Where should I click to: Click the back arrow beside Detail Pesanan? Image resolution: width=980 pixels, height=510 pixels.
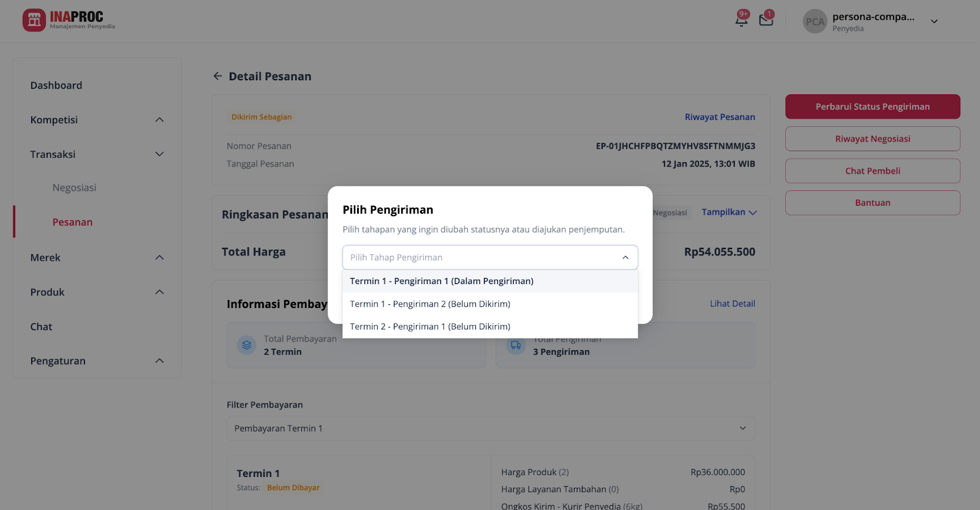[217, 76]
